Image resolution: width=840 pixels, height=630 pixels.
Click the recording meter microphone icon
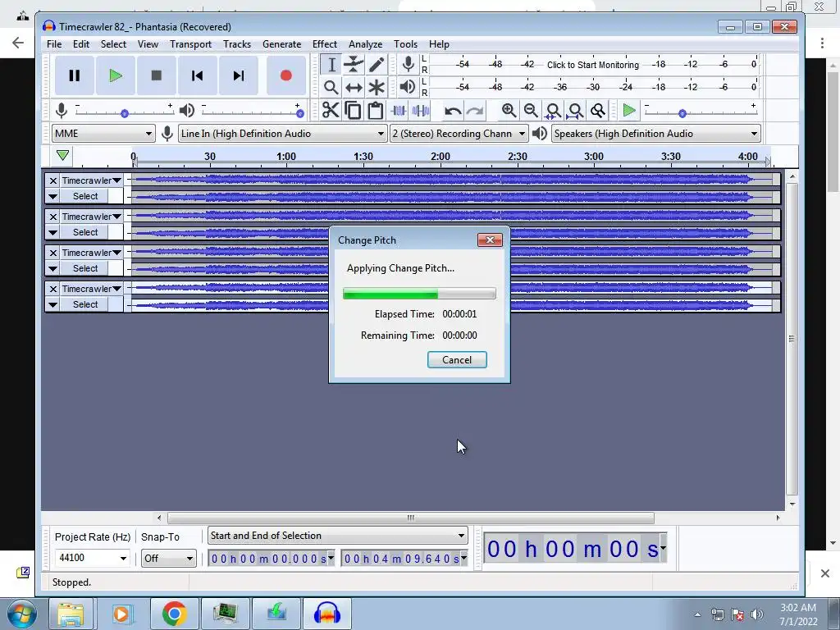[409, 64]
